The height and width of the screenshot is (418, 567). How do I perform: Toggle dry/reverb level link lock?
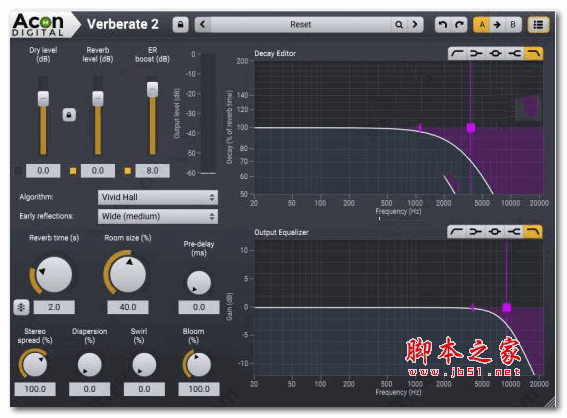click(69, 115)
